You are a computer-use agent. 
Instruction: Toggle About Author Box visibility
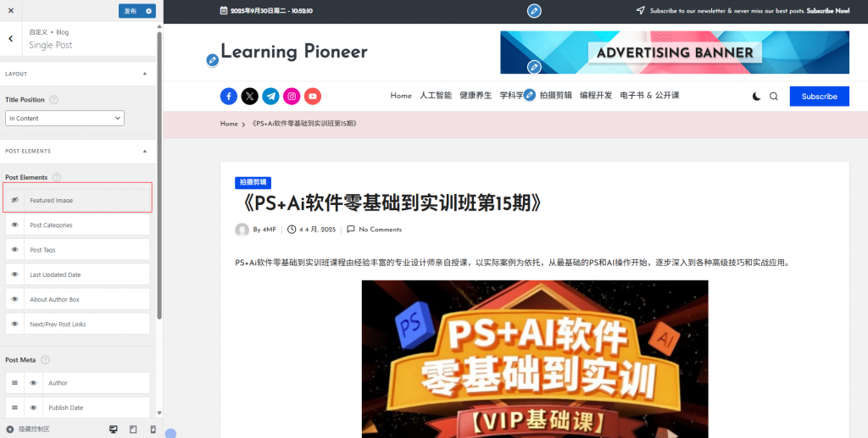tap(15, 299)
